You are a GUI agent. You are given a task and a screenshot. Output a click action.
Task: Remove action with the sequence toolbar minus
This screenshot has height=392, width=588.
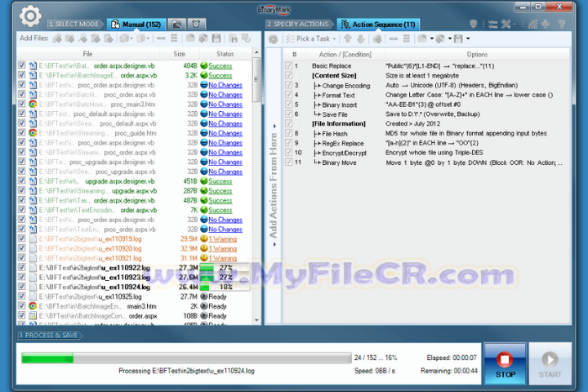click(394, 38)
